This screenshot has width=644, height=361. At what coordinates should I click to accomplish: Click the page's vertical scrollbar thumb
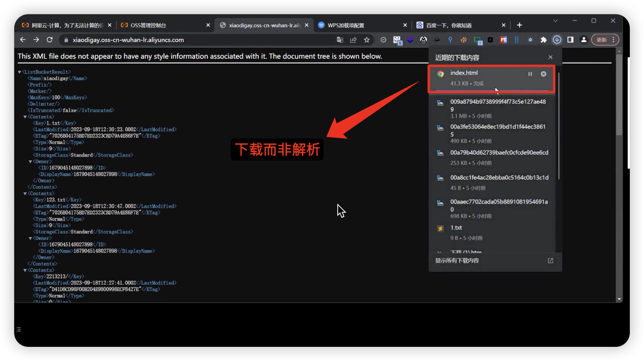coord(619,94)
